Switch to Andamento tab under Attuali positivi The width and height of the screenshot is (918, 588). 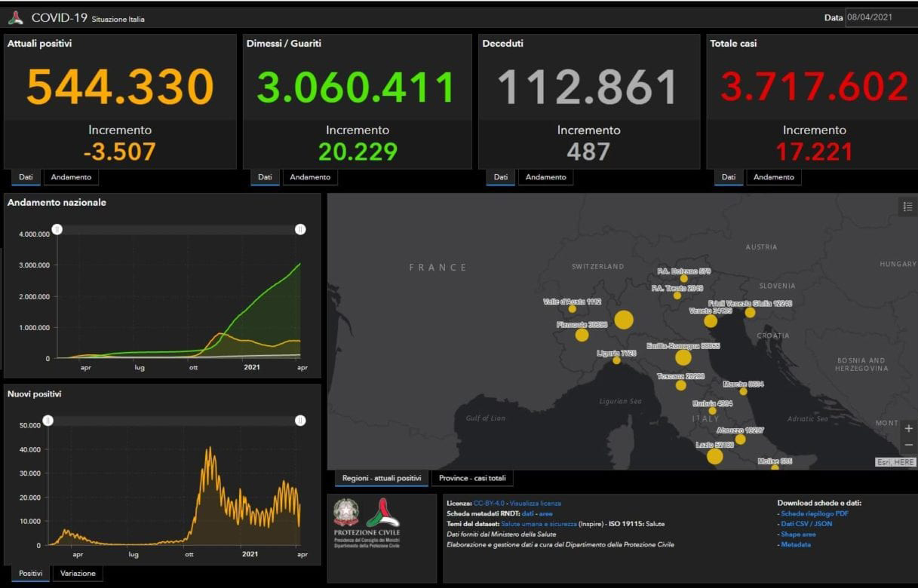click(x=71, y=177)
